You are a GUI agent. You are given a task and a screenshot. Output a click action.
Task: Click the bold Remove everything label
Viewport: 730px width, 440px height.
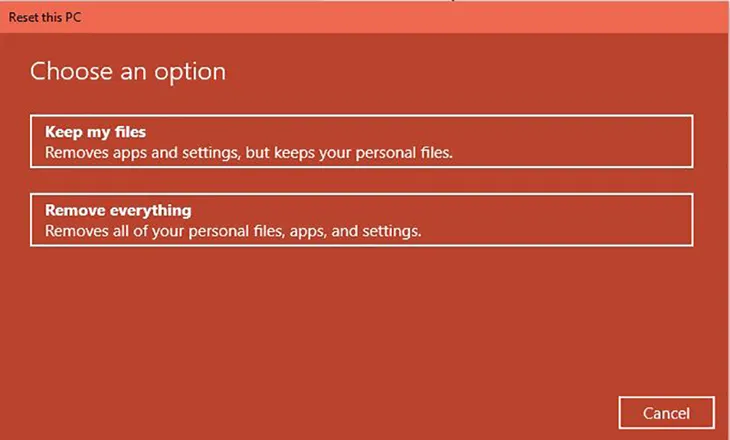pyautogui.click(x=118, y=211)
